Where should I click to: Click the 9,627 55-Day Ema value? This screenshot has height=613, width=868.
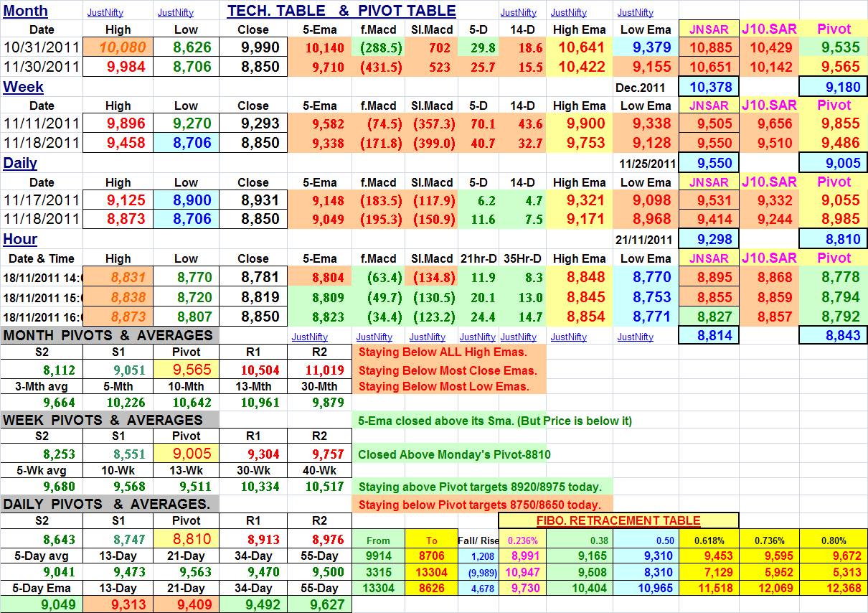tap(320, 604)
